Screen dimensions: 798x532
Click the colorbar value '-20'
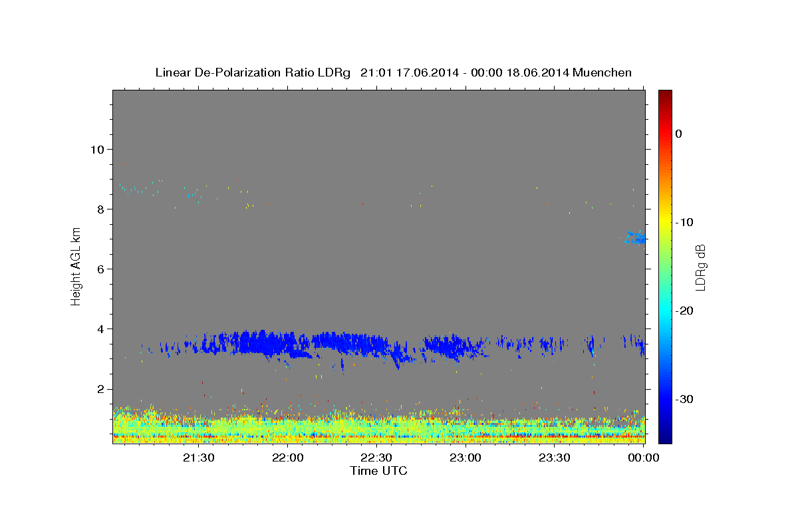coord(685,311)
